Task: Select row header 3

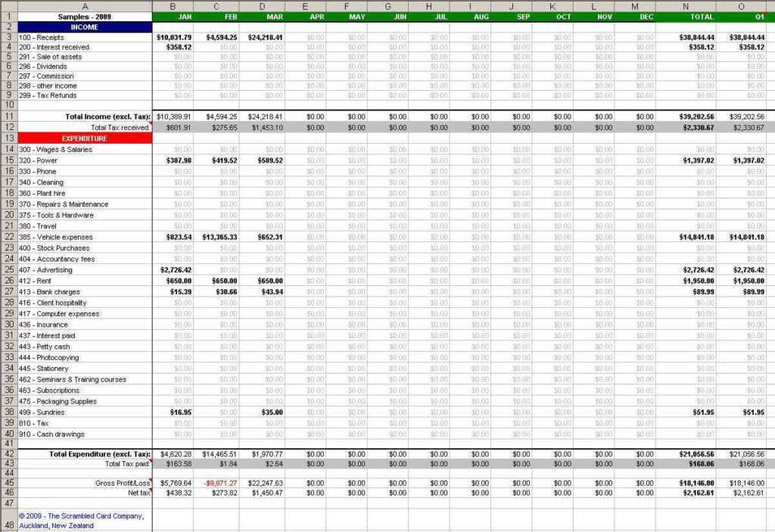Action: pos(8,36)
